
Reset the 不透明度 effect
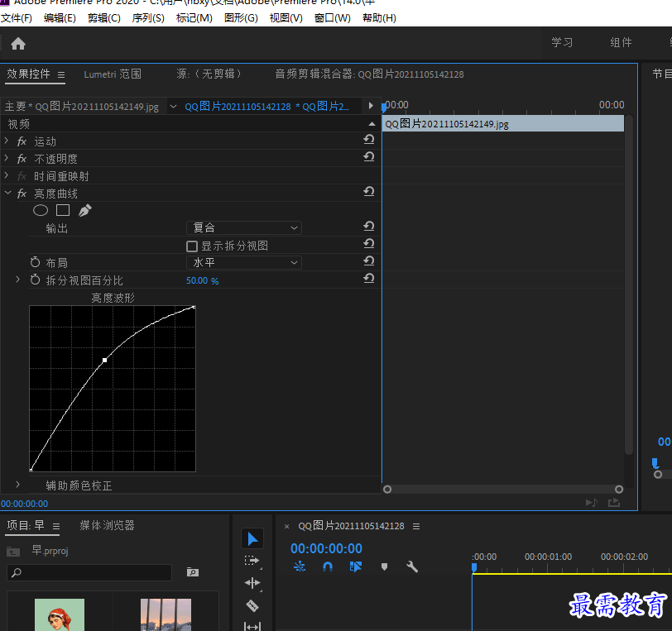point(369,157)
